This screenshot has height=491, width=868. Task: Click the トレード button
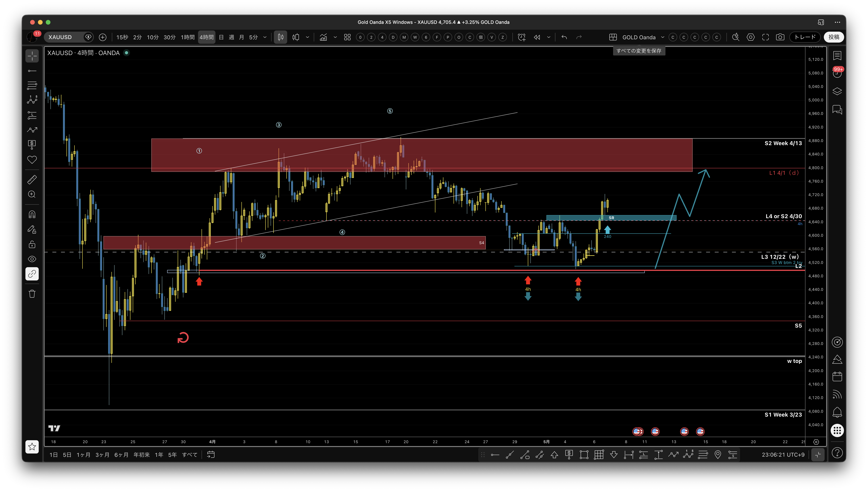[805, 37]
